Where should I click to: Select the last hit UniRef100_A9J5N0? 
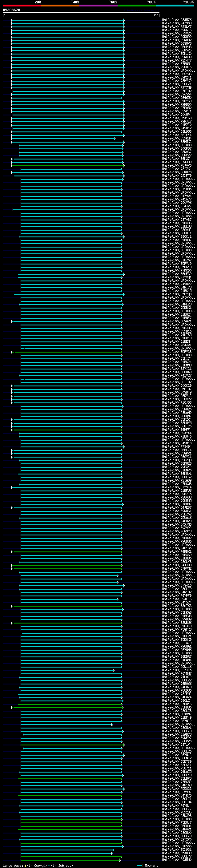[177, 860]
